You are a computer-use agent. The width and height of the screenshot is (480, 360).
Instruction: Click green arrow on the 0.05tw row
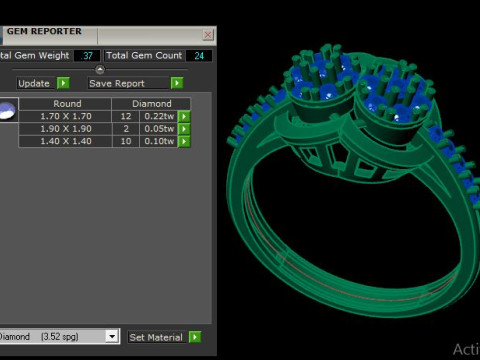pos(184,129)
